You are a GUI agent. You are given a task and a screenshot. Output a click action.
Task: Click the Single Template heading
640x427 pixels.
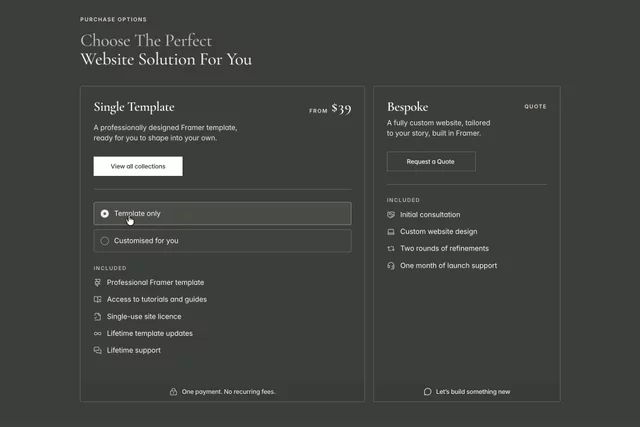point(134,107)
